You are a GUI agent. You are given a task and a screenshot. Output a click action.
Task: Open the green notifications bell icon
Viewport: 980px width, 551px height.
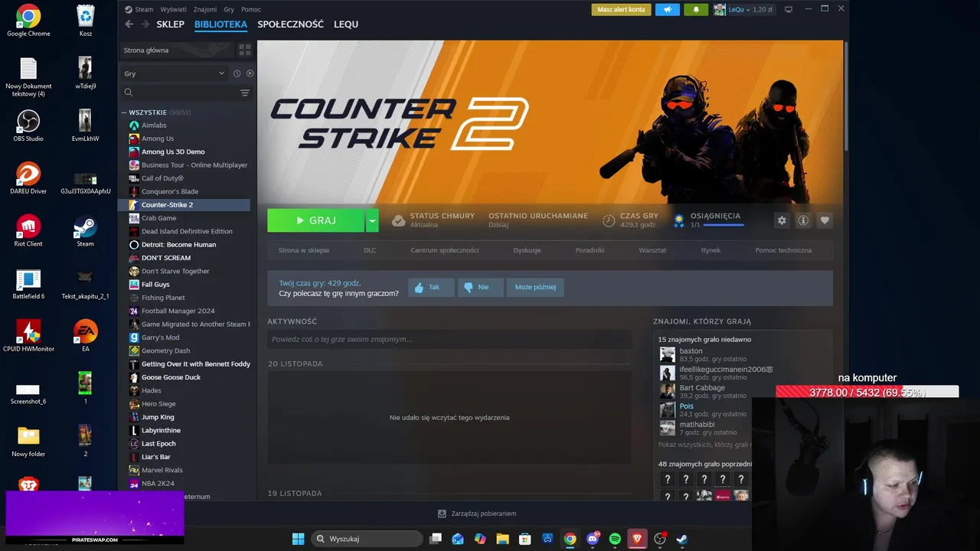pos(696,9)
